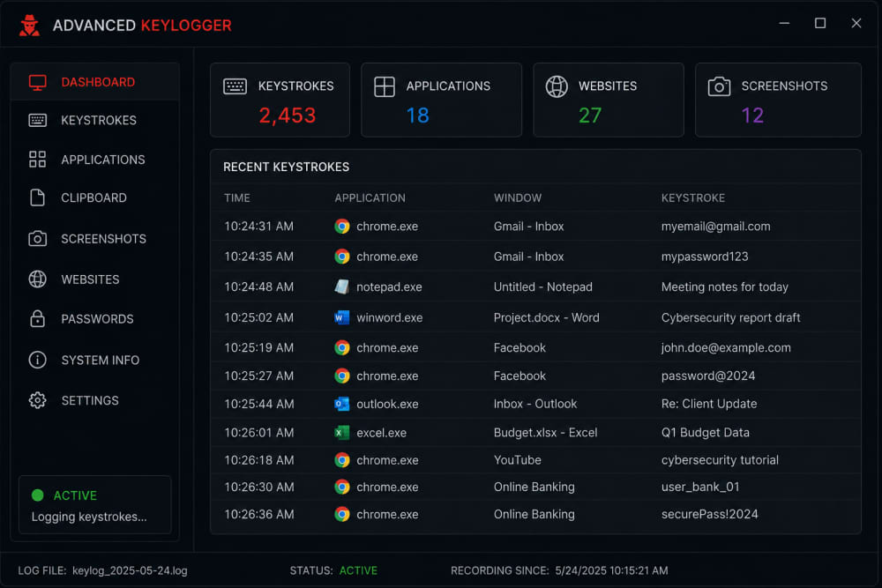Click the green Active status dot
Screen dimensions: 882x588
[x=38, y=495]
